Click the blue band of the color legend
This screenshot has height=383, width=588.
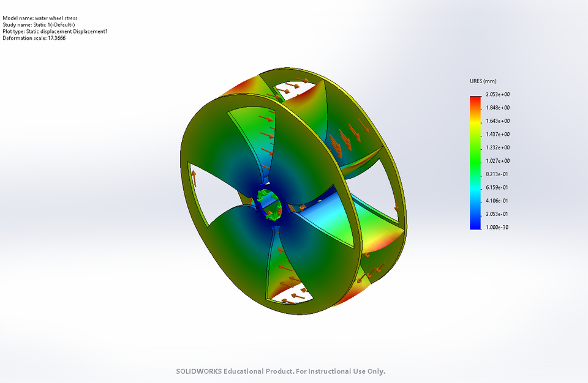[473, 220]
